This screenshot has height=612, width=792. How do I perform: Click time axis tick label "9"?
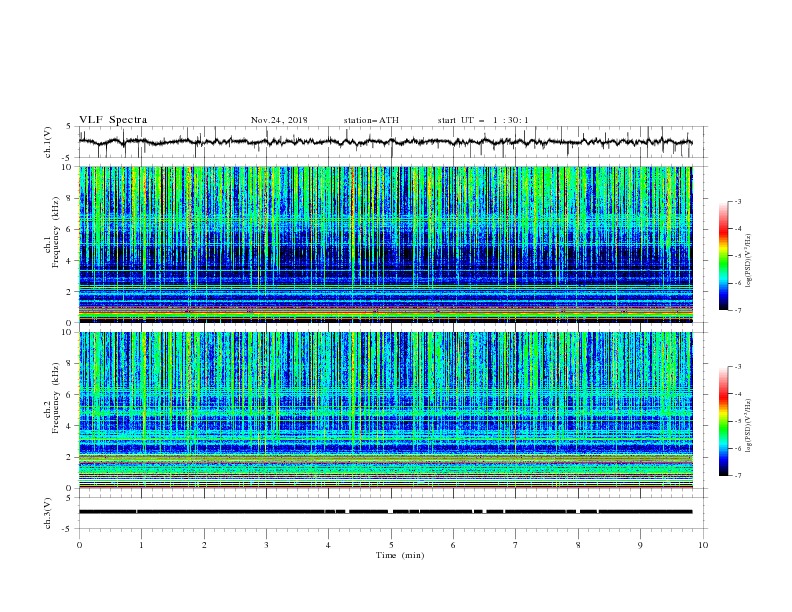640,545
